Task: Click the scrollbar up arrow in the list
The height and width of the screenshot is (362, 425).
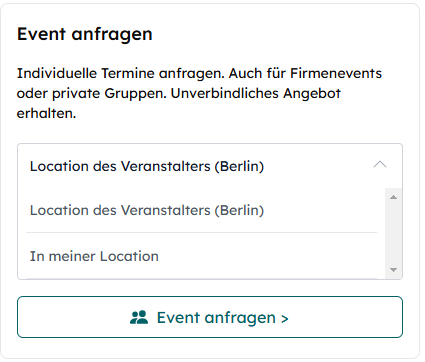Action: coord(393,197)
